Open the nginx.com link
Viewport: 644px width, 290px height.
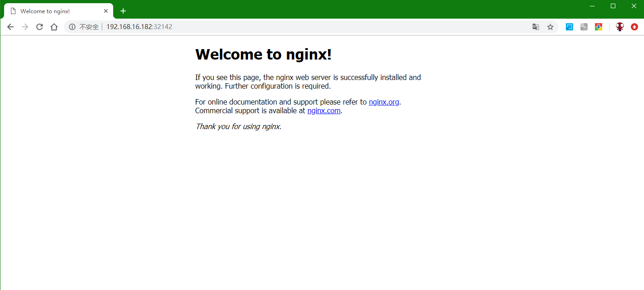[324, 110]
